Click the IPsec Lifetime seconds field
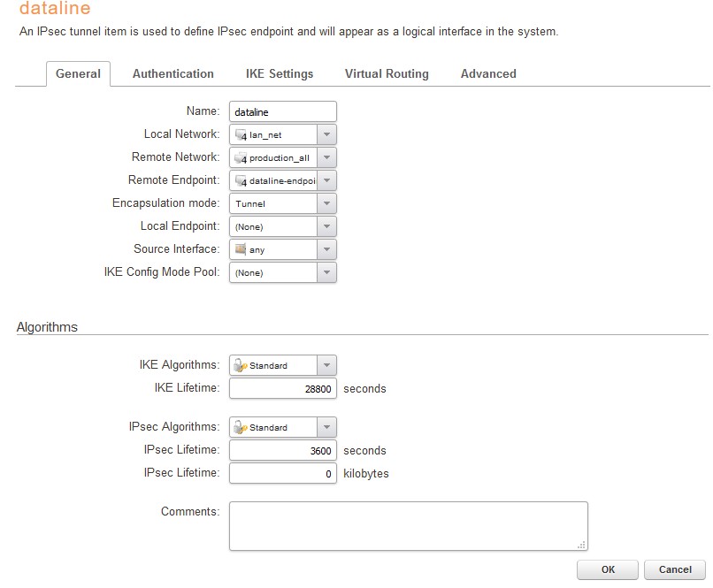The width and height of the screenshot is (713, 588). 283,450
